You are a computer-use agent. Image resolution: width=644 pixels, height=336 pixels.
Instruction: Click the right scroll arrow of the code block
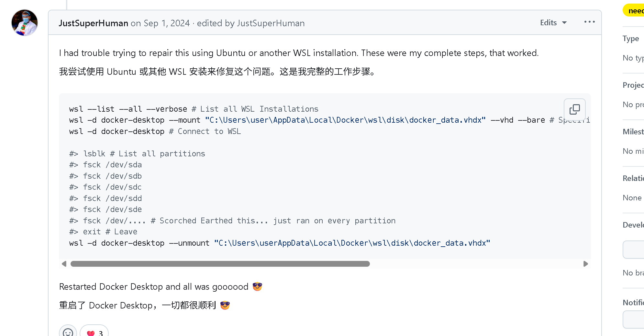click(585, 264)
